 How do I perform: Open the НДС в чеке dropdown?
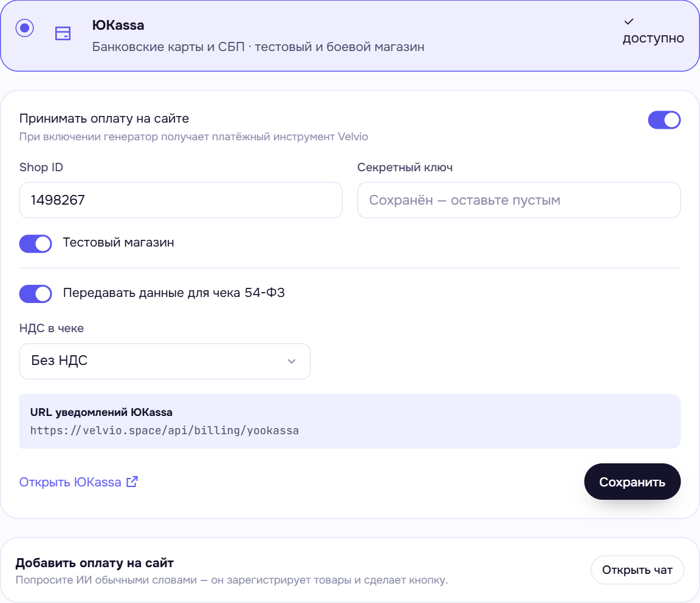click(x=165, y=361)
